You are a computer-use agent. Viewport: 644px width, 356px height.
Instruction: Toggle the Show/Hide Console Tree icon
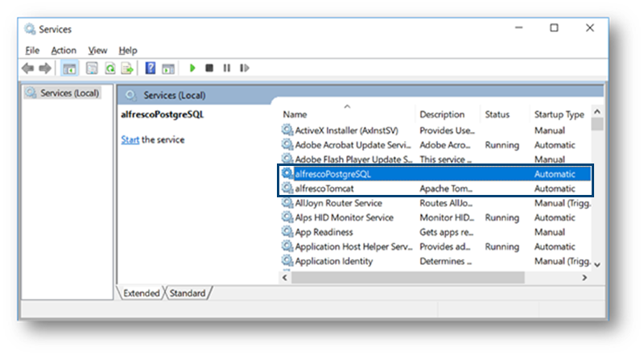tap(70, 68)
